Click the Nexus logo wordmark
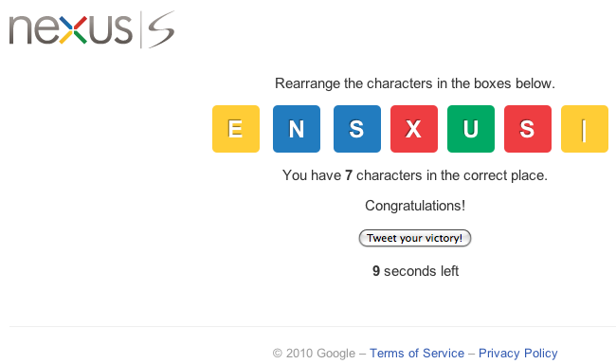Screen dimensions: 616x364 click(71, 29)
